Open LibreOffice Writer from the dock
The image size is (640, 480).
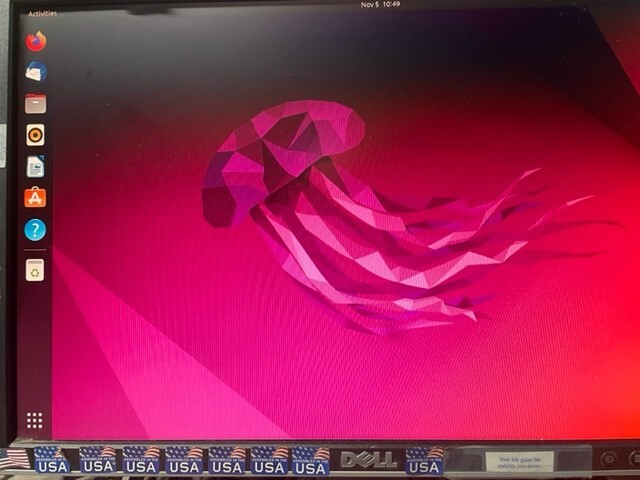point(36,167)
